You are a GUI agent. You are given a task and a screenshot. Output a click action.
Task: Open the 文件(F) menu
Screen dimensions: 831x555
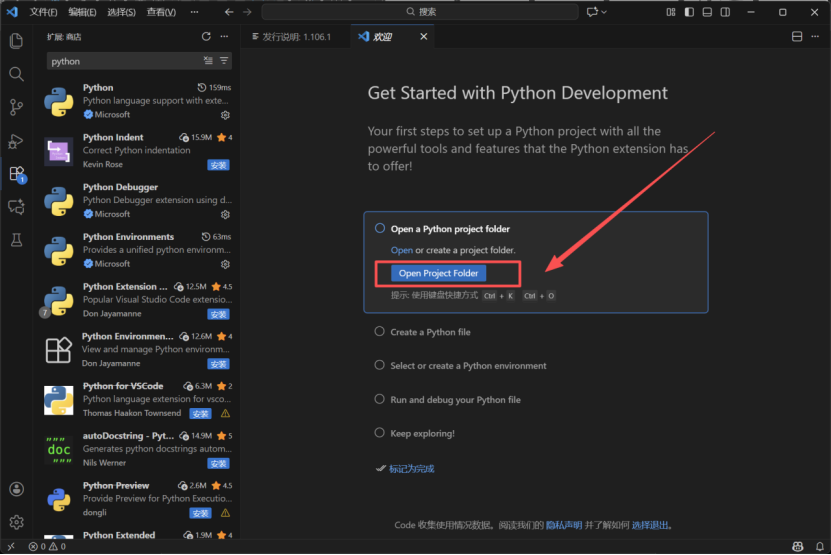click(43, 12)
